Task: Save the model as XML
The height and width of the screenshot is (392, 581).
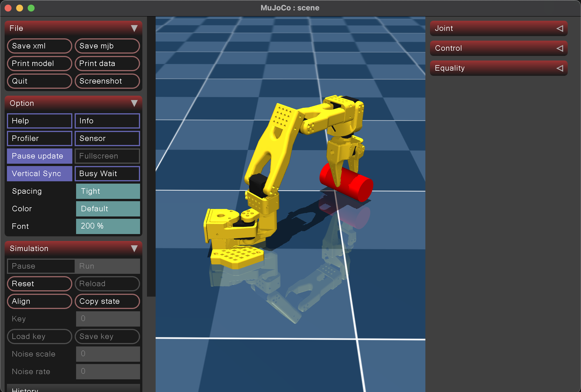Action: tap(39, 46)
